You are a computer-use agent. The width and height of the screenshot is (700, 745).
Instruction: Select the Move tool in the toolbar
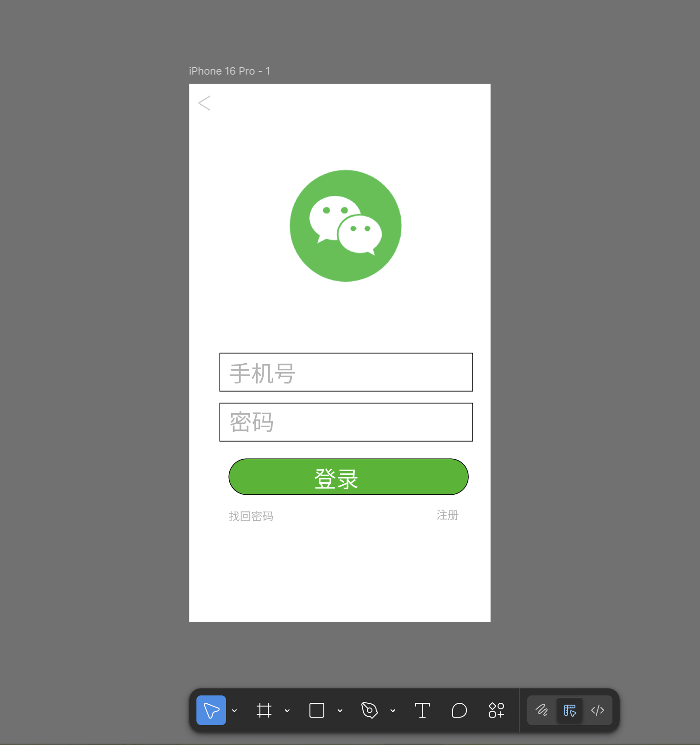211,710
